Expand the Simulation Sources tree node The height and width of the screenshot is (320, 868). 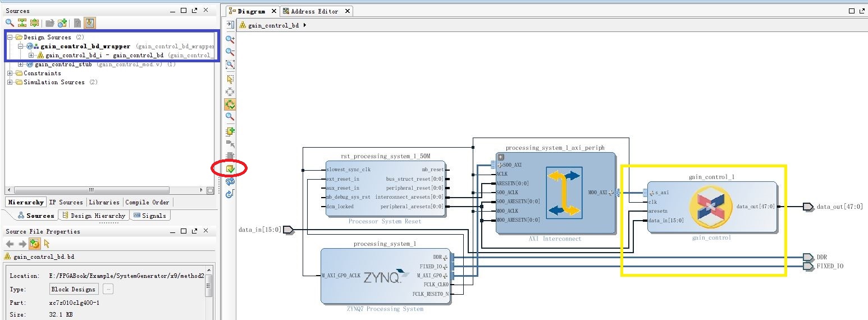click(10, 82)
